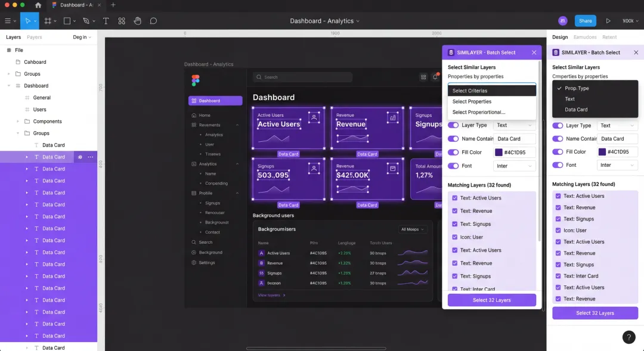This screenshot has width=644, height=351.
Task: Click the Similayer plugin logo in left dialog
Action: coord(451,52)
